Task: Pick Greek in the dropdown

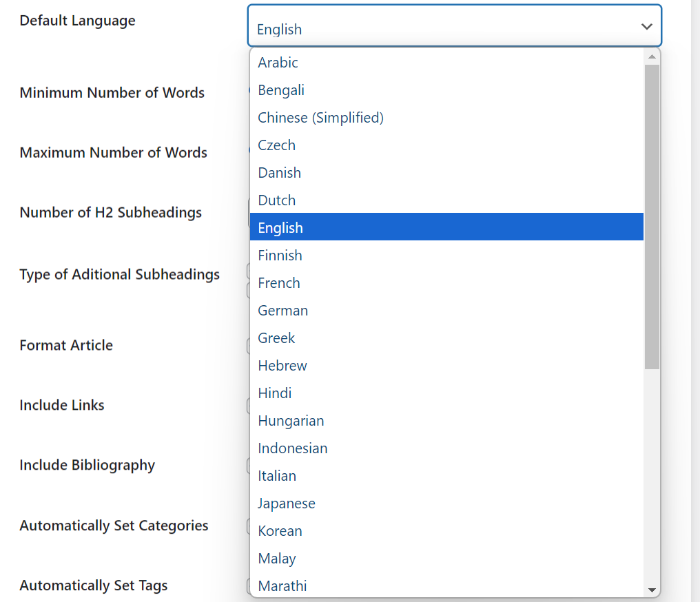Action: point(446,338)
